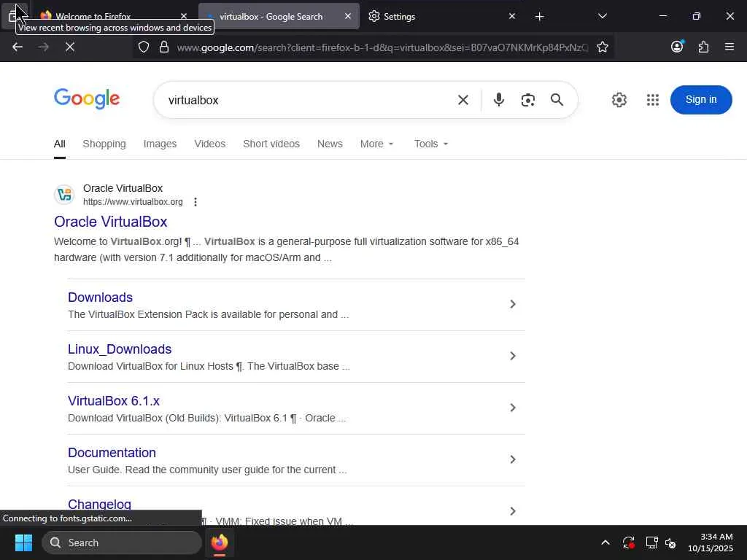This screenshot has height=560, width=747.
Task: Click the taskbar Search box
Action: (122, 542)
